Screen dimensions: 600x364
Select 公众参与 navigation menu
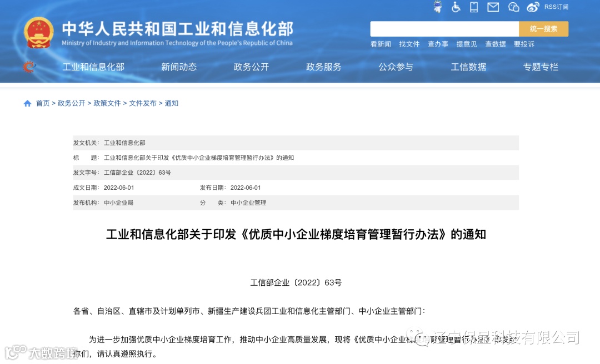(396, 67)
